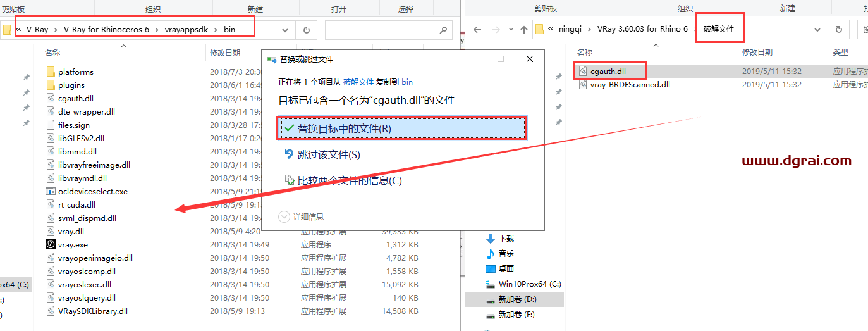This screenshot has width=868, height=331.
Task: Select libvraymdl.dll in the file list
Action: point(82,178)
